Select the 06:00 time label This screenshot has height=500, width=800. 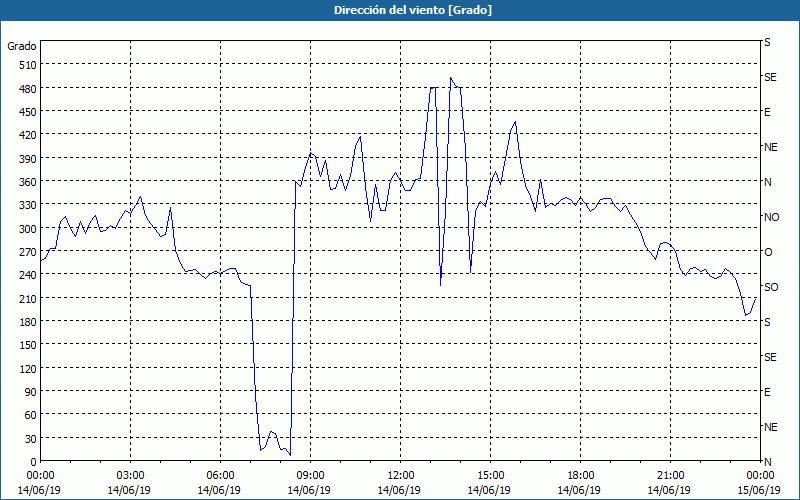pos(220,476)
